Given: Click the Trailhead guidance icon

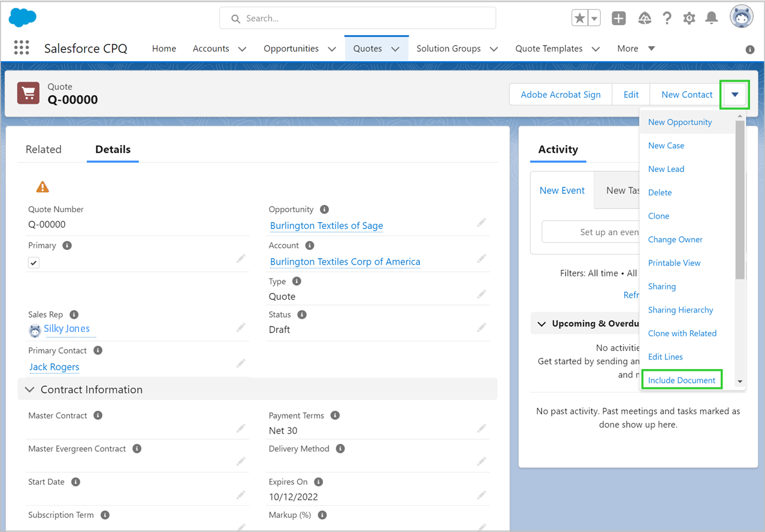Looking at the screenshot, I should tap(645, 18).
